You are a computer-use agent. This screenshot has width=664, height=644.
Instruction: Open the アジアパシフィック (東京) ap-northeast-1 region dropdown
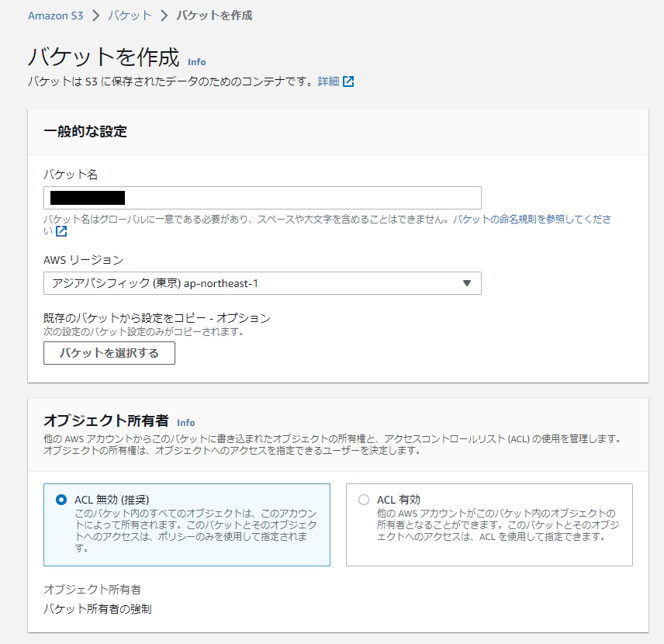(x=262, y=283)
